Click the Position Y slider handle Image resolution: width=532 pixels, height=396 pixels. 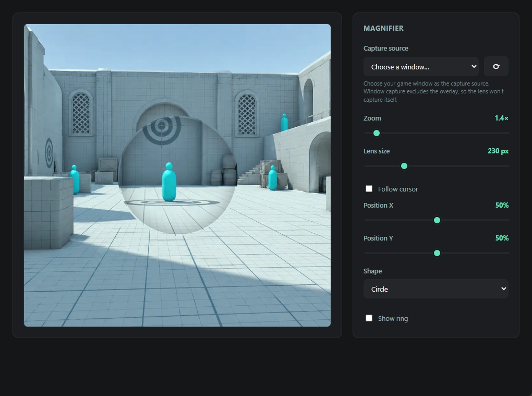pos(437,253)
